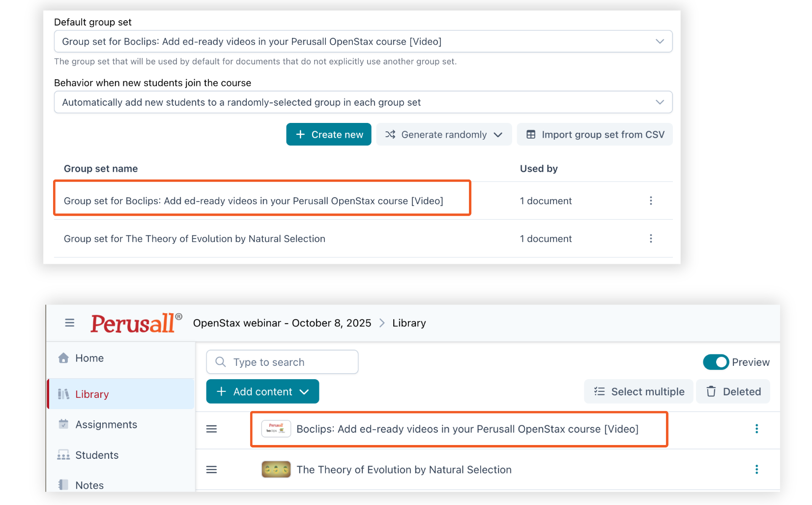Expand the Add content dropdown chevron
This screenshot has width=812, height=505.
pos(304,392)
